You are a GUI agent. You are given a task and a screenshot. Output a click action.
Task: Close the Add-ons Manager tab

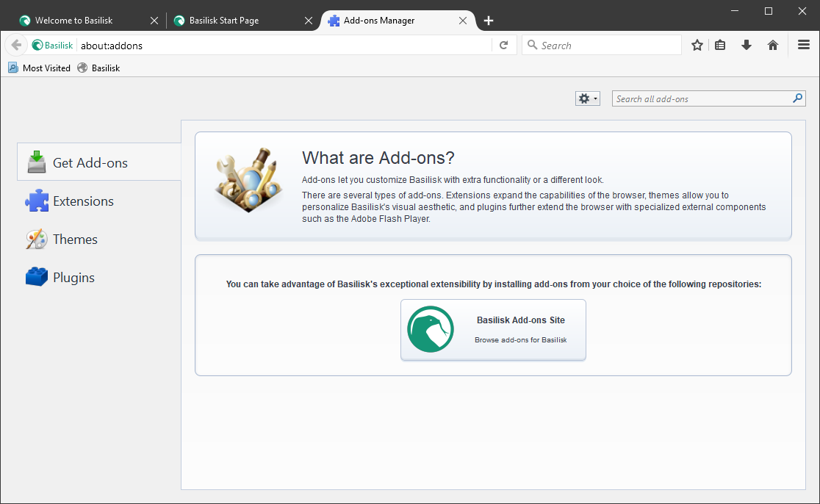pyautogui.click(x=463, y=21)
